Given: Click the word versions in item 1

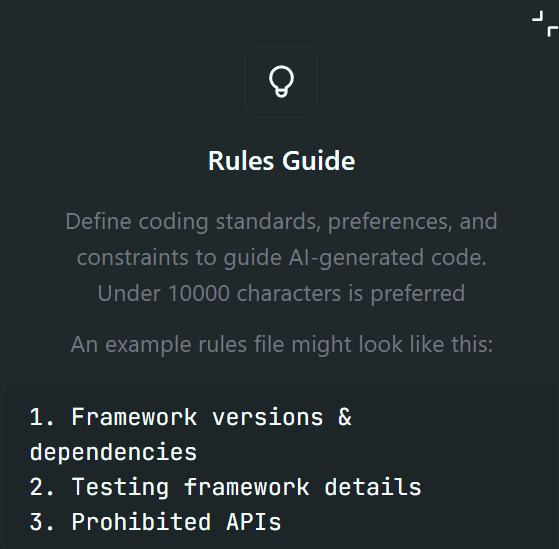Looking at the screenshot, I should pos(267,417).
